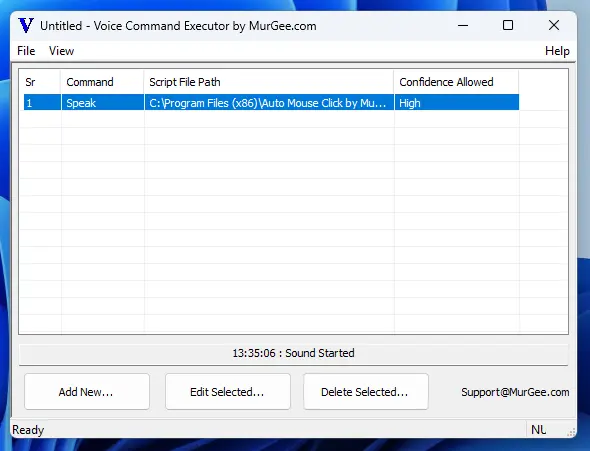Sort by the Command column header
The width and height of the screenshot is (590, 451).
click(102, 82)
